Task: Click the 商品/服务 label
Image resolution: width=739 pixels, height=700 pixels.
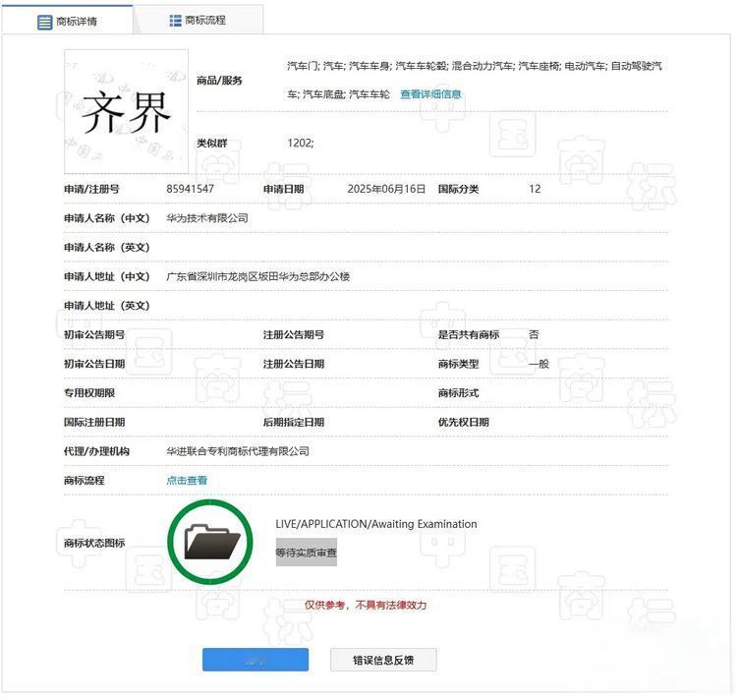Action: [x=219, y=81]
